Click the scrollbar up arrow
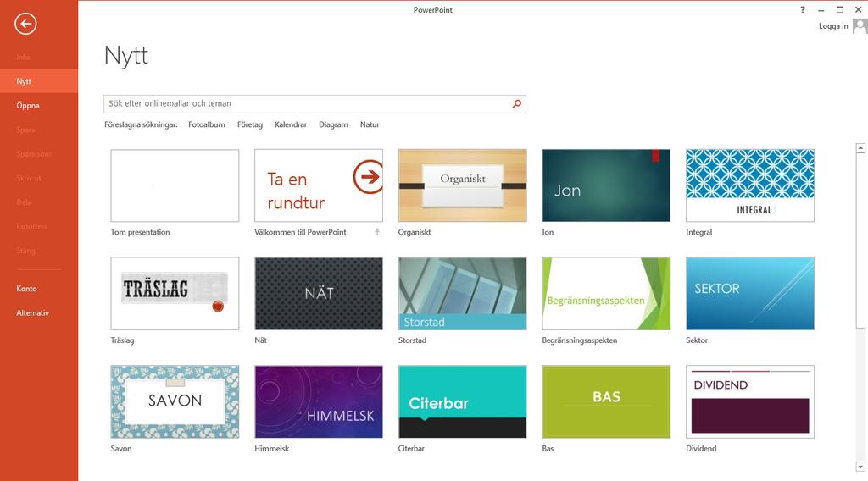This screenshot has height=481, width=868. 860,148
